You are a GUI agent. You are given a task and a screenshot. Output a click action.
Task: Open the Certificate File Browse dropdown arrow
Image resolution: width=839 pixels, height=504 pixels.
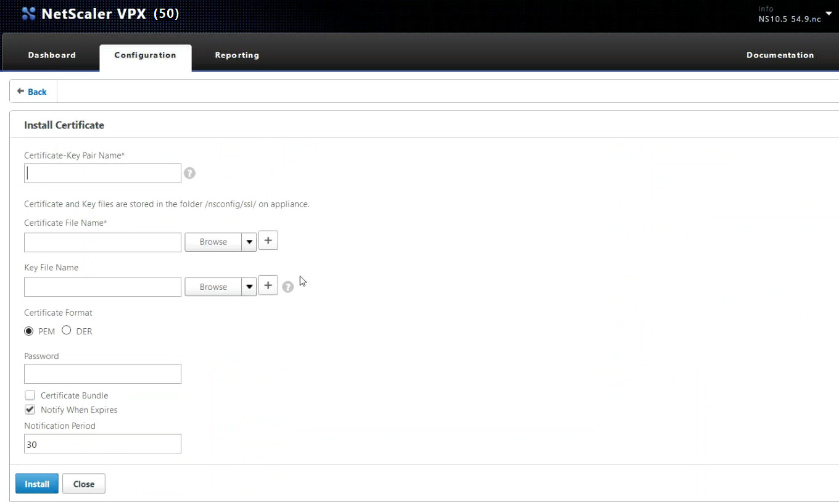point(249,241)
